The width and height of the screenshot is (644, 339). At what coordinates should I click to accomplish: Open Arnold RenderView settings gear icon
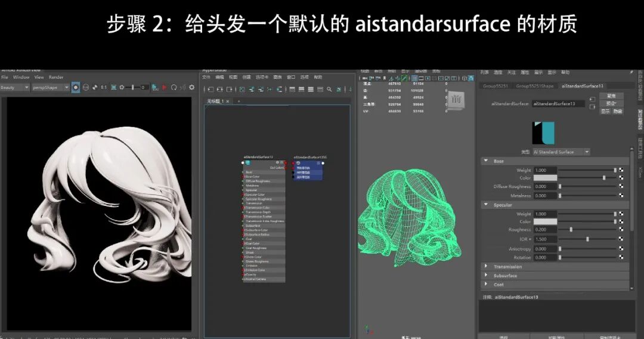tap(191, 88)
